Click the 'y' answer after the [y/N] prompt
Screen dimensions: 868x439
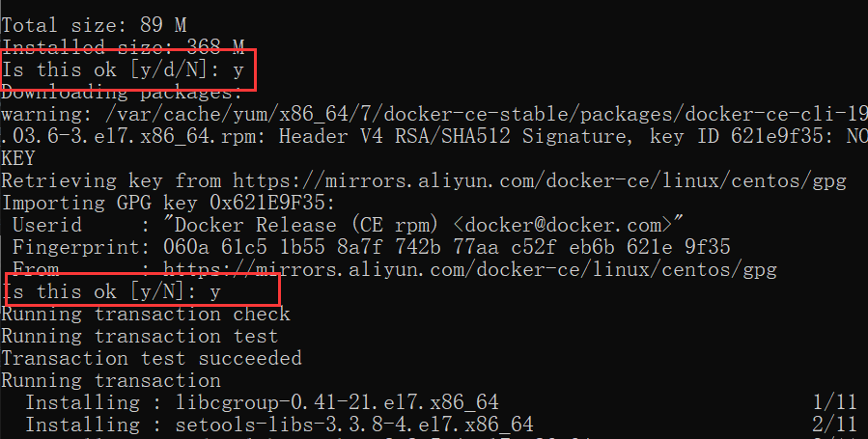point(214,290)
